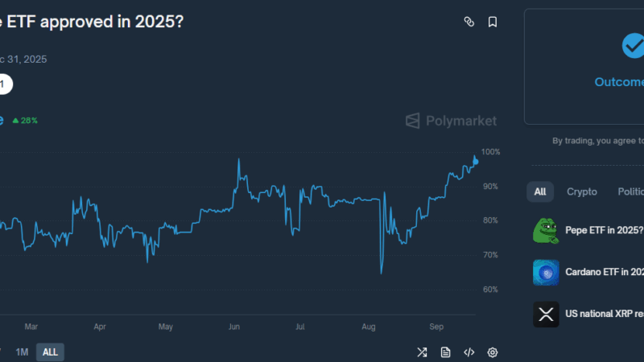
Task: Click the Cardano market icon
Action: click(546, 272)
